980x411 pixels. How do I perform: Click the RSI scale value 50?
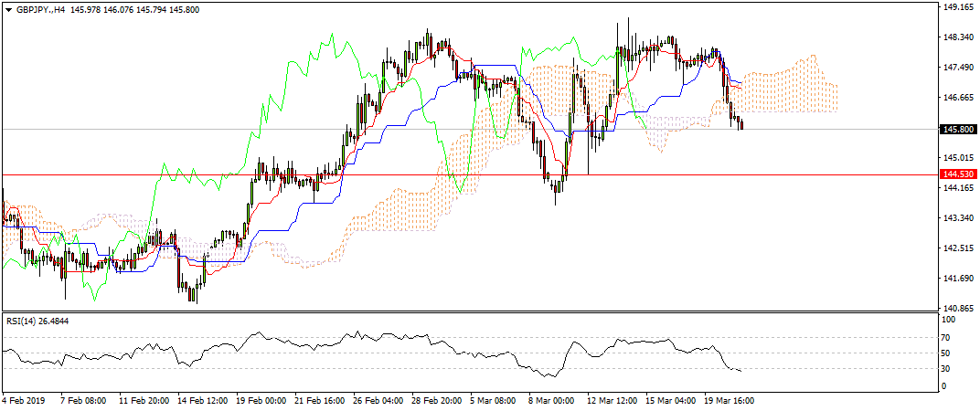[x=947, y=353]
